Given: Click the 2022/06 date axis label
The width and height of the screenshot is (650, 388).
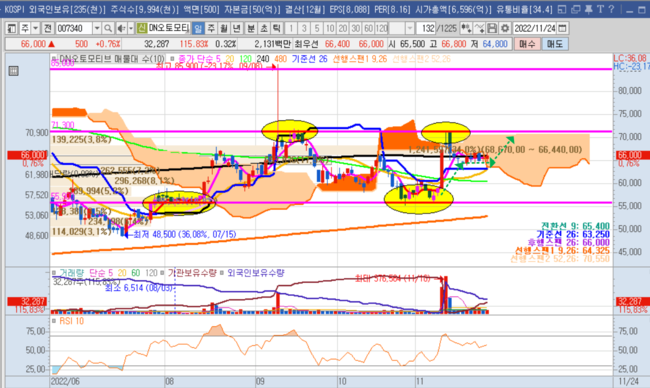Looking at the screenshot, I should (x=65, y=381).
